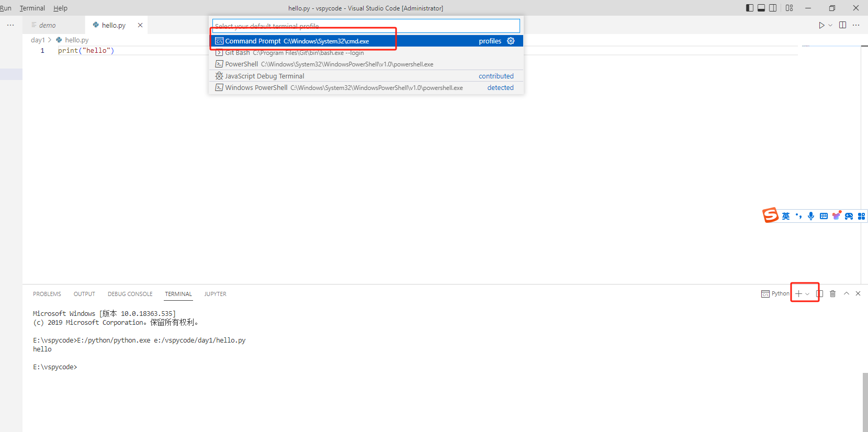Switch to the DEBUG CONSOLE tab
Viewport: 868px width, 432px height.
tap(130, 294)
